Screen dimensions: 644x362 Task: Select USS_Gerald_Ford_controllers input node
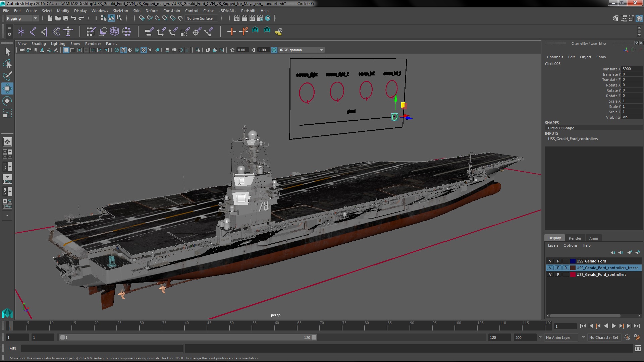point(573,139)
